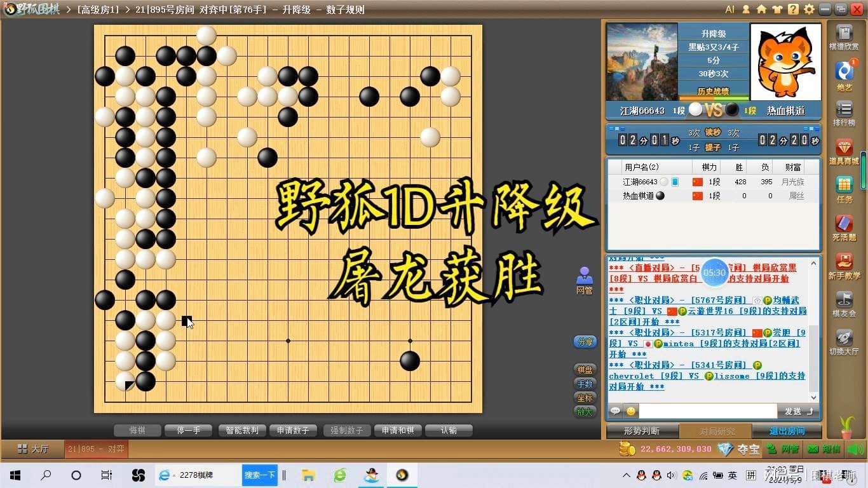Toggle the sound speaker icon in bottom bar
Viewport: 868px width, 488px height.
point(855,449)
